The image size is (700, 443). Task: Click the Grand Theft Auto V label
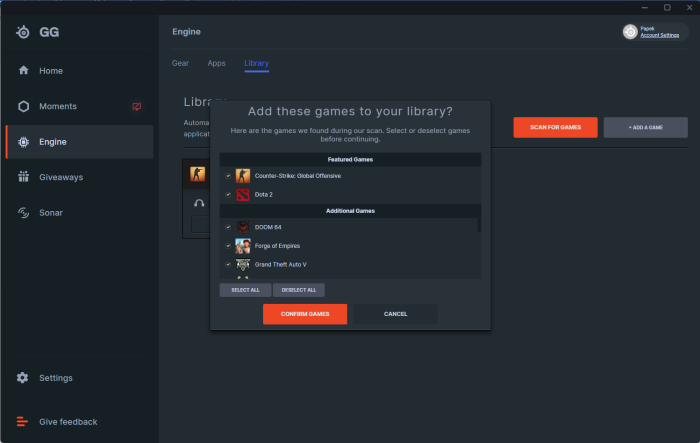click(280, 265)
